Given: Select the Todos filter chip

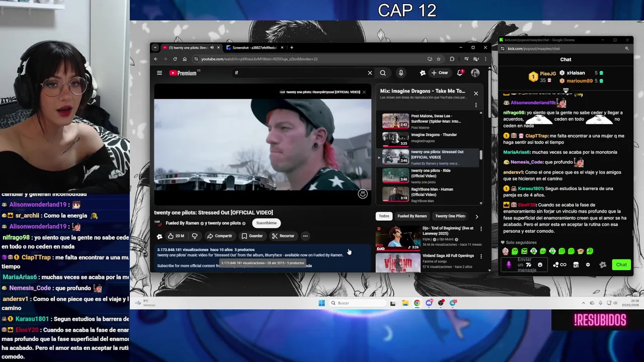Looking at the screenshot, I should (384, 216).
